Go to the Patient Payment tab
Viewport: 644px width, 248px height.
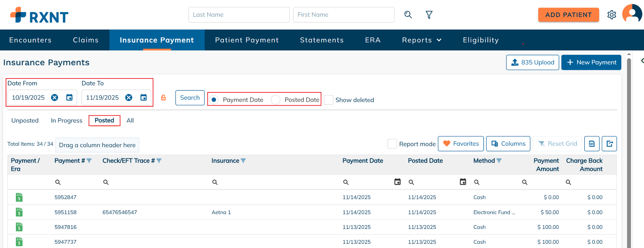click(x=247, y=40)
